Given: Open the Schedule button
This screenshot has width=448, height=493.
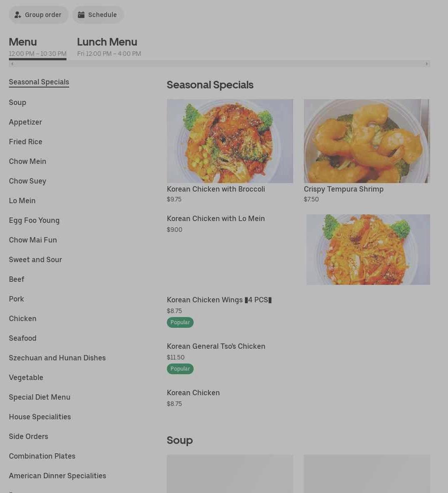Looking at the screenshot, I should [x=98, y=15].
